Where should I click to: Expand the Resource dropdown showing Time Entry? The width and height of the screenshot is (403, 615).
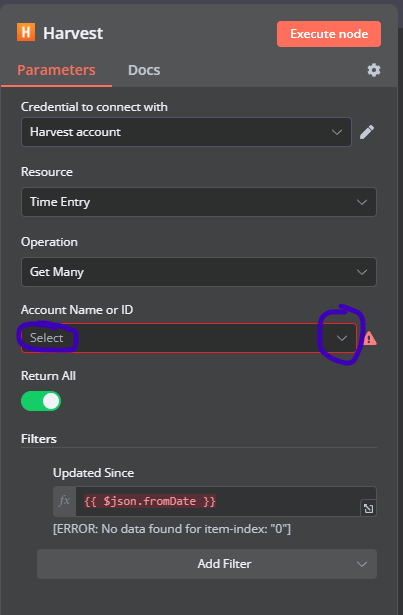(x=199, y=202)
